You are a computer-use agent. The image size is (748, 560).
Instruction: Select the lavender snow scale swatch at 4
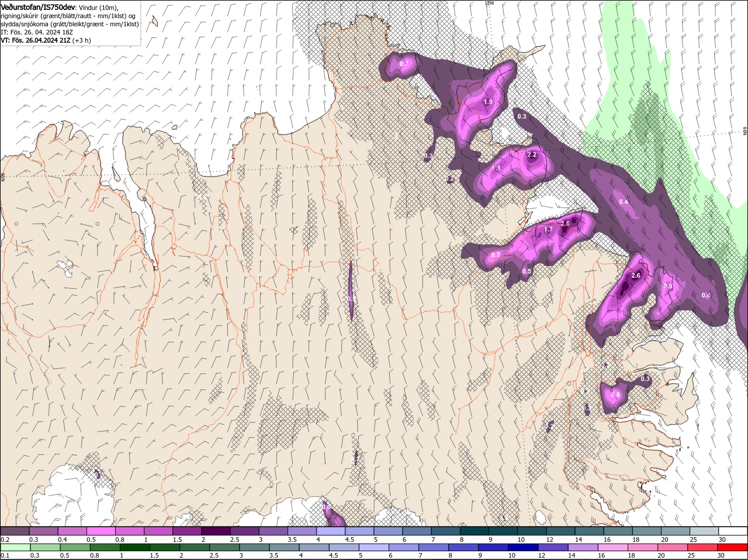(x=330, y=531)
